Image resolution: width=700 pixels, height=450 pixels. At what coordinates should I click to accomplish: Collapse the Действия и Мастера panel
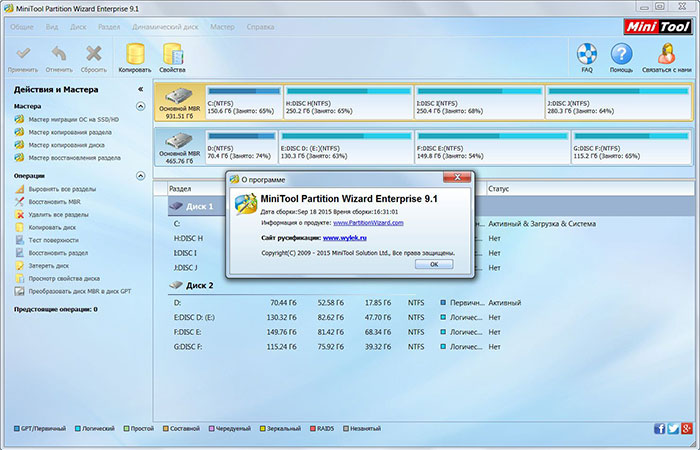click(140, 89)
